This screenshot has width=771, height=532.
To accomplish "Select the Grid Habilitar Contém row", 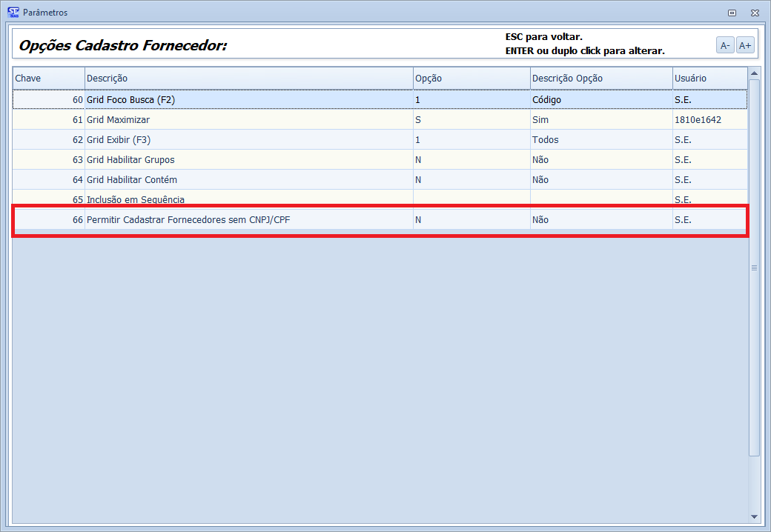I will [x=248, y=179].
